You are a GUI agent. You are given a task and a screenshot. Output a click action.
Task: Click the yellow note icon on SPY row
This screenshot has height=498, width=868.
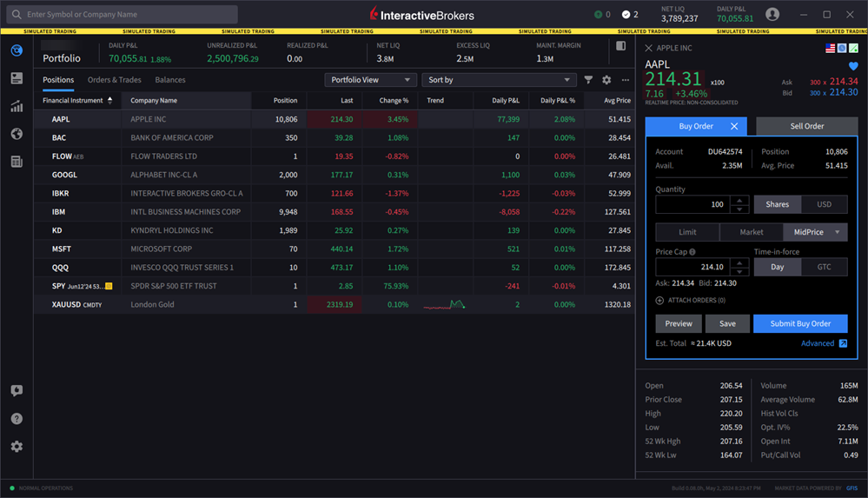[x=109, y=286]
